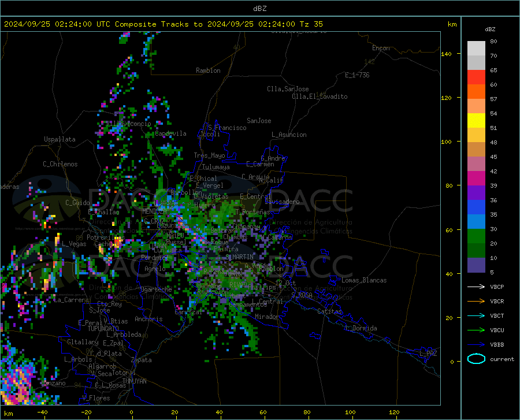Click the S.MARTIN map label
Screen dimensions: 520x420
[x=239, y=257]
